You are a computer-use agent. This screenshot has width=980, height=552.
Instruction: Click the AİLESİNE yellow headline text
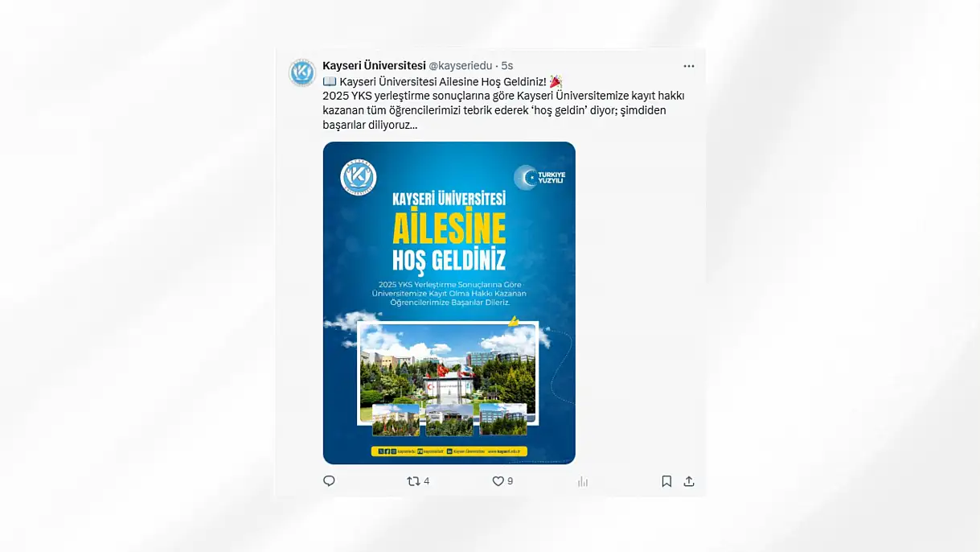coord(449,229)
